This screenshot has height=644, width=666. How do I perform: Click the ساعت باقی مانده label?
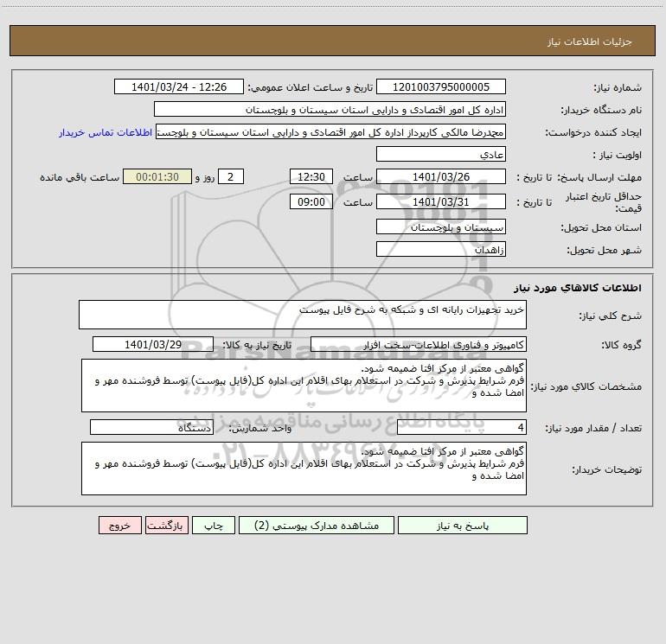click(x=80, y=177)
